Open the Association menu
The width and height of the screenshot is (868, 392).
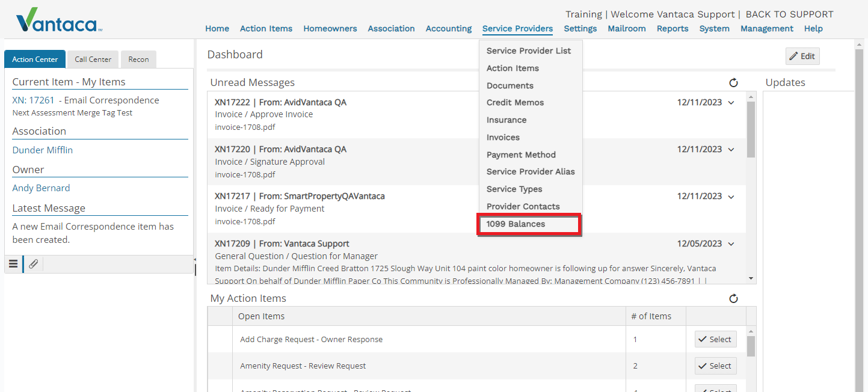click(392, 28)
